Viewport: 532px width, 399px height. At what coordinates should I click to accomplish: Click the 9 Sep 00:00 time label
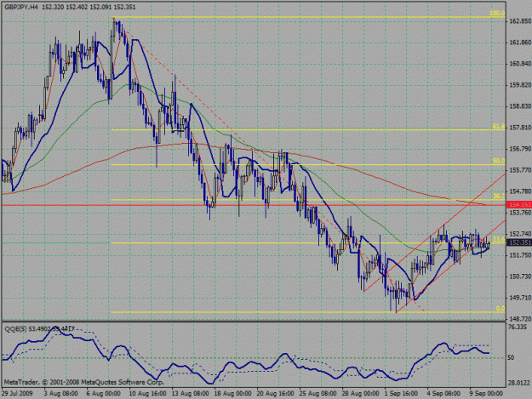(487, 394)
